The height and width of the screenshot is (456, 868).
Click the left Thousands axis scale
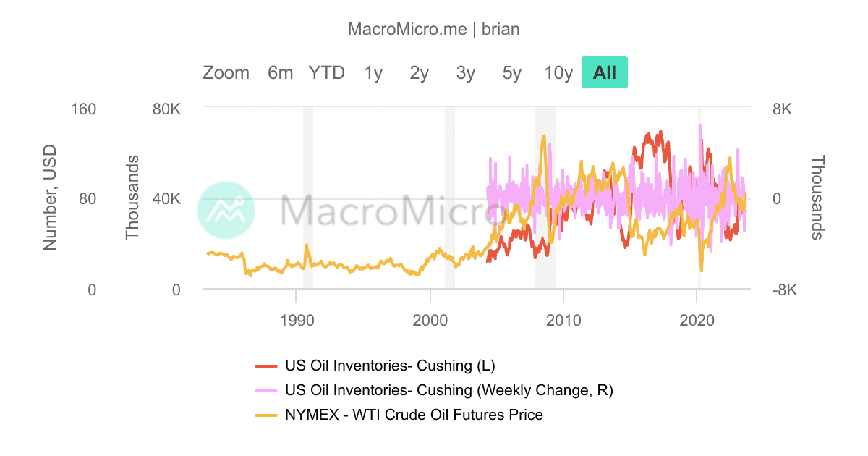133,195
